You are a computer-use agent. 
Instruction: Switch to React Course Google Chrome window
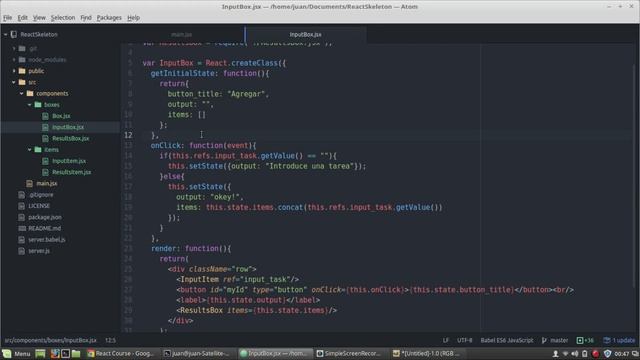coord(121,353)
